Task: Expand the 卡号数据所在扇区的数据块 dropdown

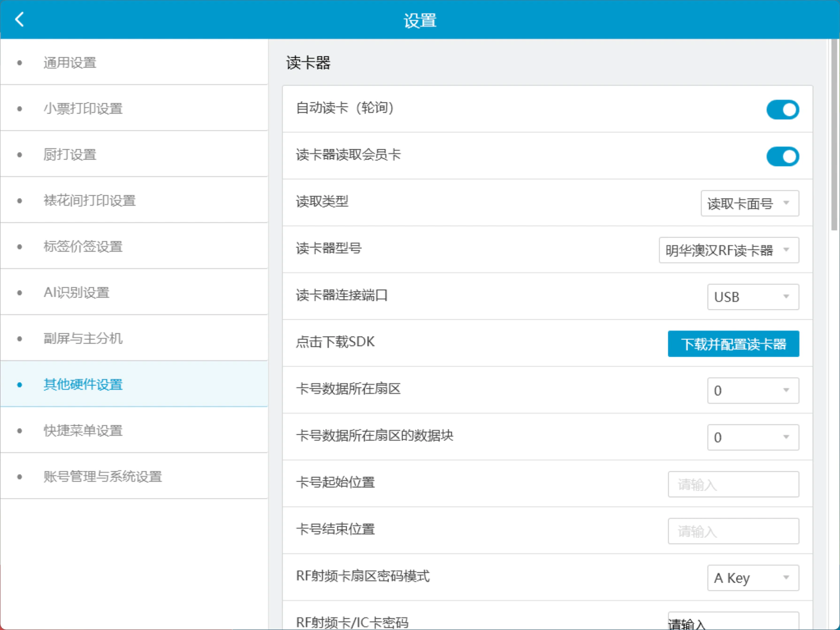Action: click(x=753, y=438)
